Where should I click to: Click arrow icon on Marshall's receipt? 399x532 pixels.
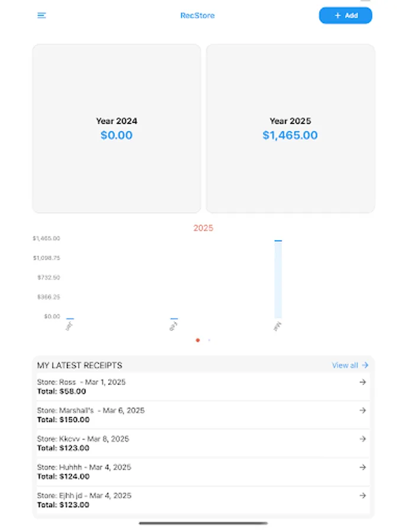(x=363, y=411)
